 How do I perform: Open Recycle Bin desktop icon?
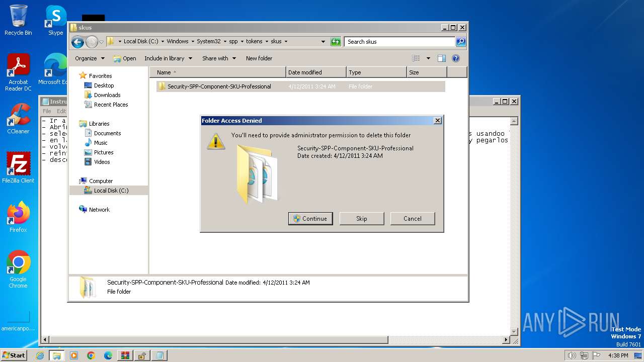coord(18,20)
